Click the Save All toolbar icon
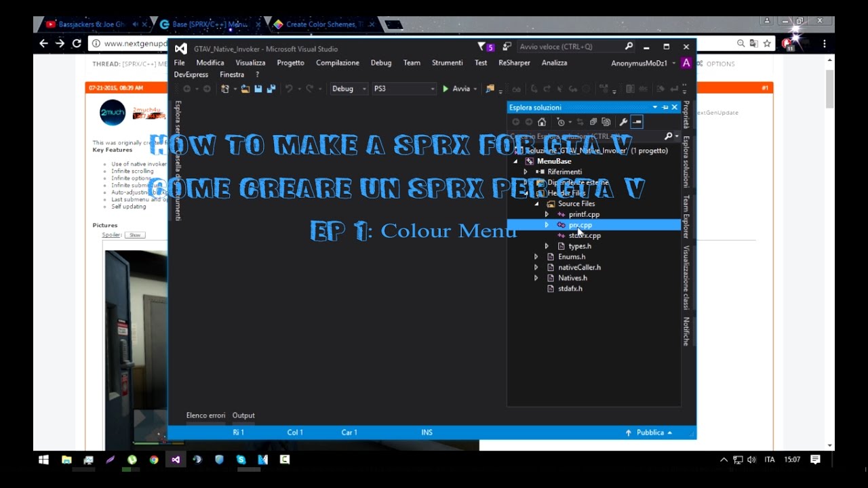 pyautogui.click(x=271, y=89)
